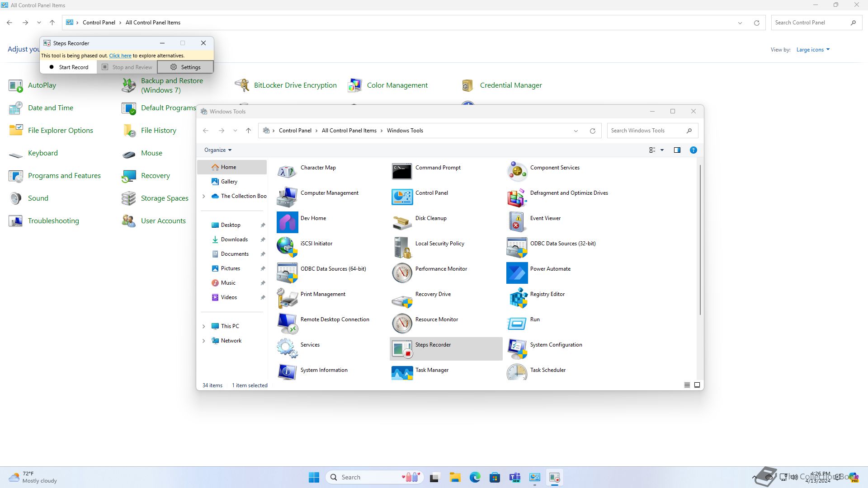Screen dimensions: 868x488
Task: Open Computer Management tool
Action: click(287, 197)
